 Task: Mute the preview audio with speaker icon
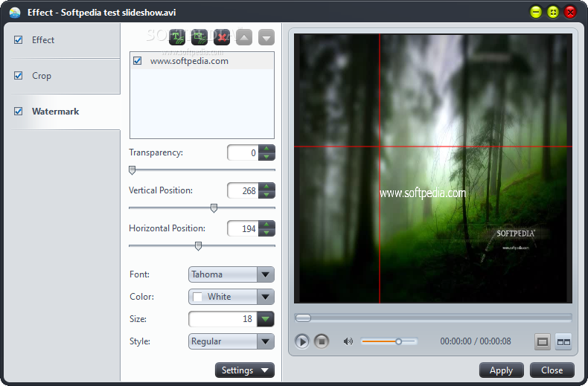348,341
